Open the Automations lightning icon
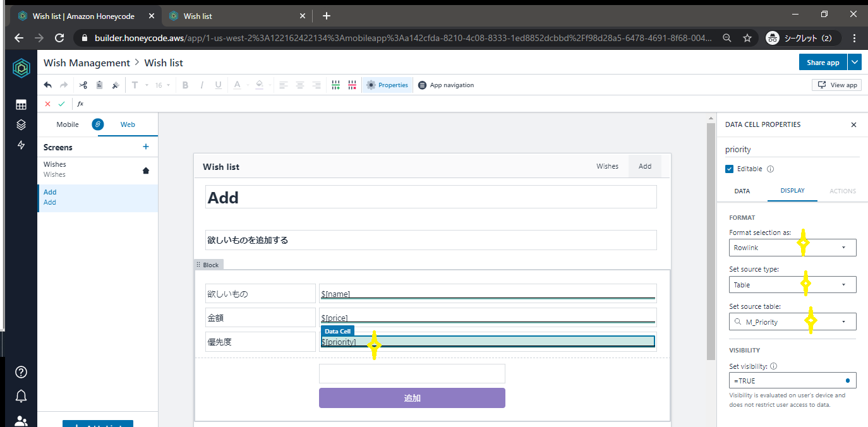The width and height of the screenshot is (868, 427). click(x=21, y=145)
